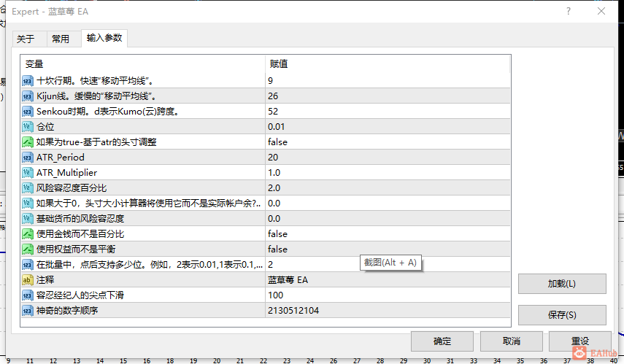624x364 pixels.
Task: Click the integer icon beside Senkou时期 row
Action: click(28, 112)
